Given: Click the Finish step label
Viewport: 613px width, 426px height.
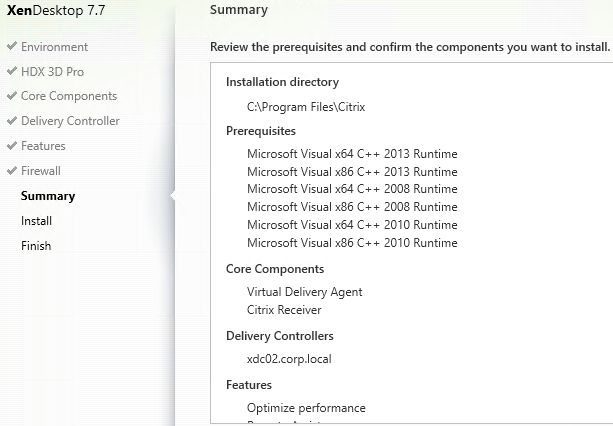Looking at the screenshot, I should [x=36, y=246].
